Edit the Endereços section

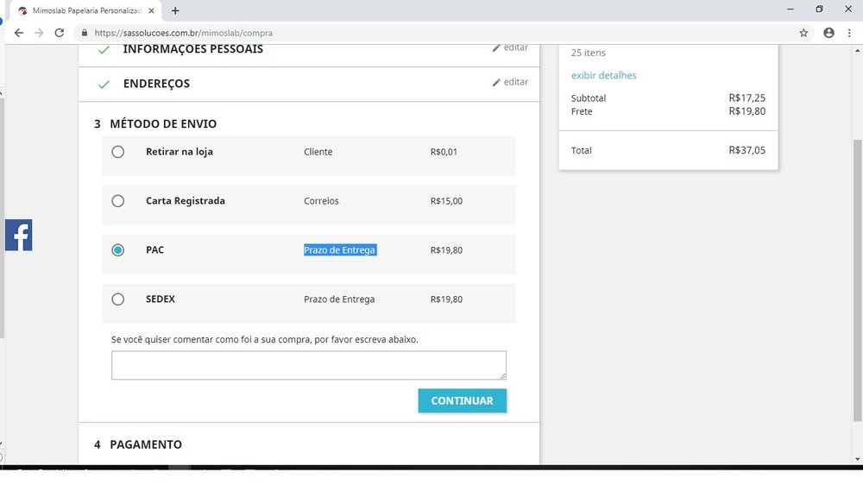510,82
